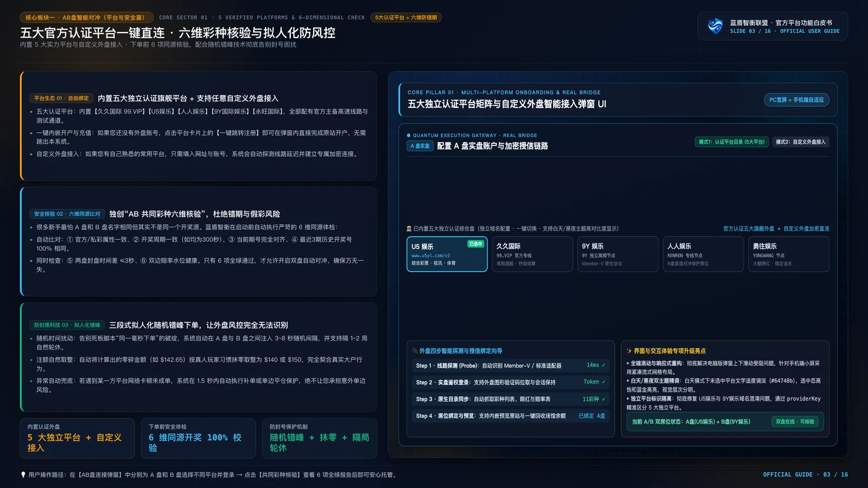Click the 已绑定 A盘 status value
Screen dimensions: 868x488
[x=592, y=416]
